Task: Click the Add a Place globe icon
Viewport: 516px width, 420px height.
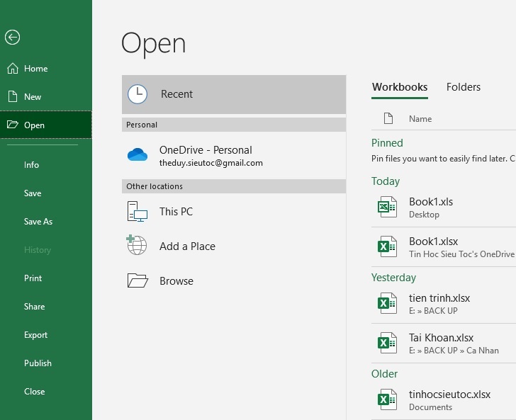Action: point(137,245)
